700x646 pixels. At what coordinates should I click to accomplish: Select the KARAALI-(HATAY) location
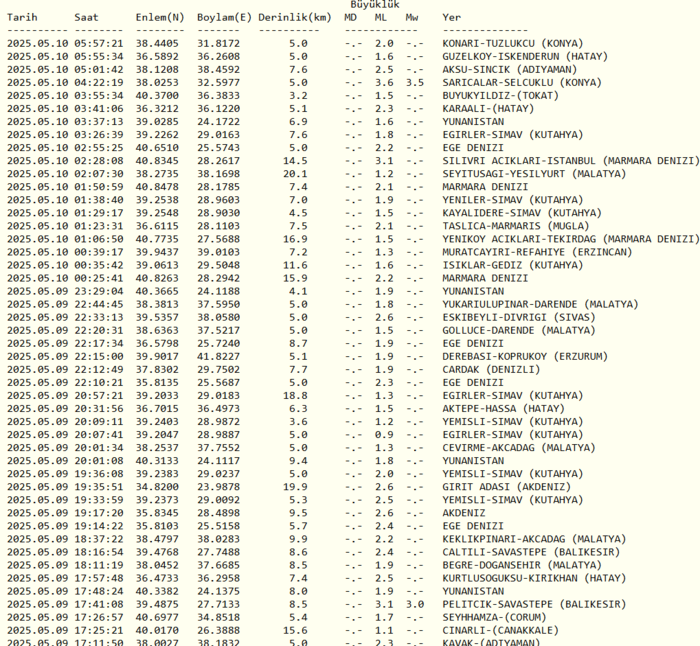(x=488, y=108)
